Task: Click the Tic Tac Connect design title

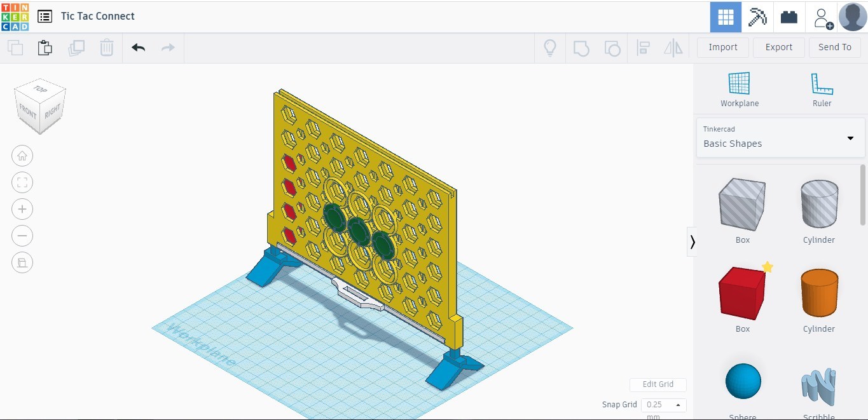Action: point(98,17)
